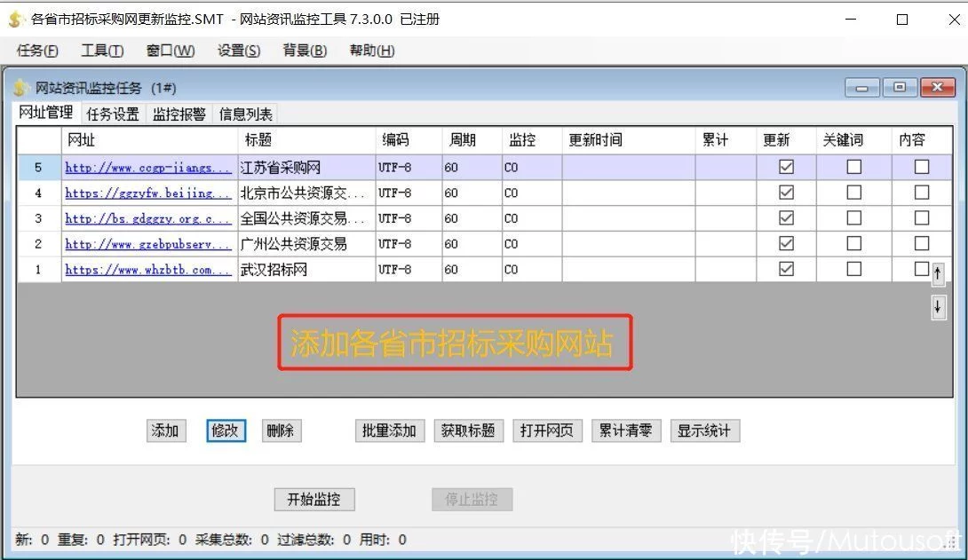Click the 周期 column header
968x560 pixels.
[x=472, y=140]
